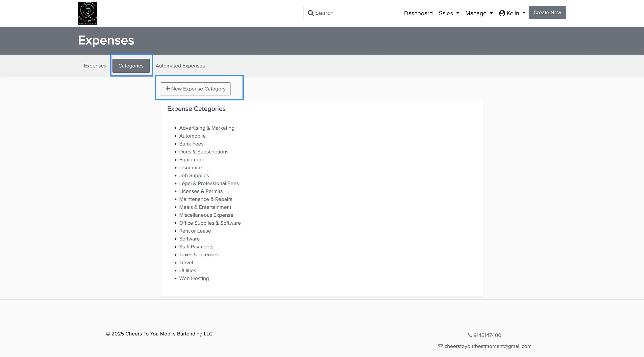
Task: Select the Insurance category
Action: 190,168
